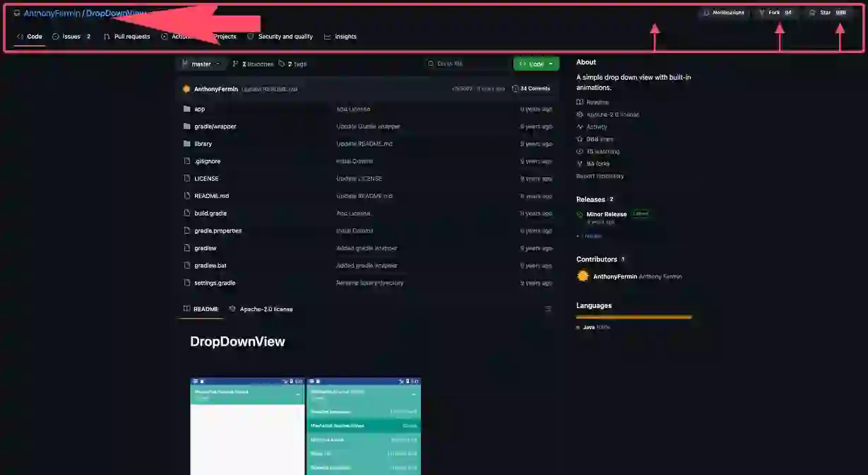Click the gradlew file icon
The image size is (868, 475).
point(187,248)
